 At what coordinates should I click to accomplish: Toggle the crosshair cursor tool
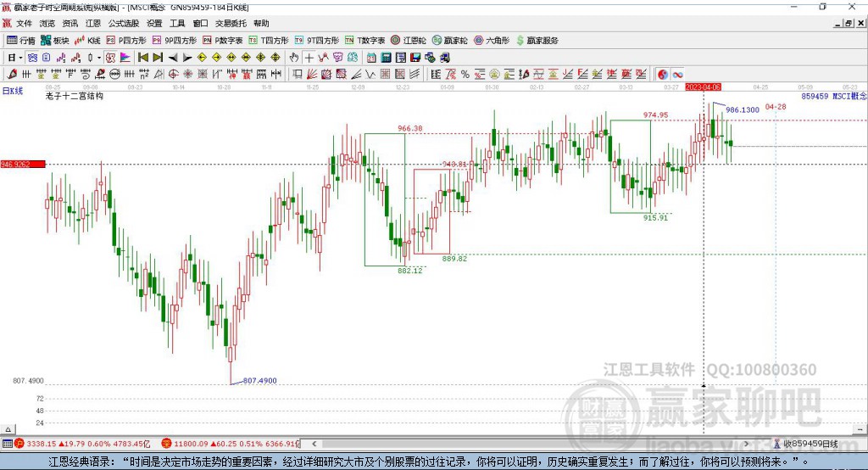309,58
